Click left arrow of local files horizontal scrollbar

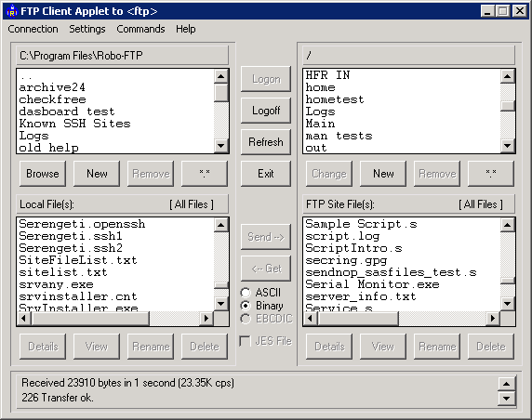tap(23, 319)
